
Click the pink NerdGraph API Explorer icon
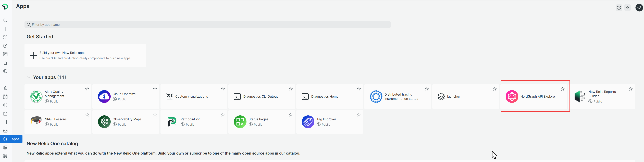[512, 97]
